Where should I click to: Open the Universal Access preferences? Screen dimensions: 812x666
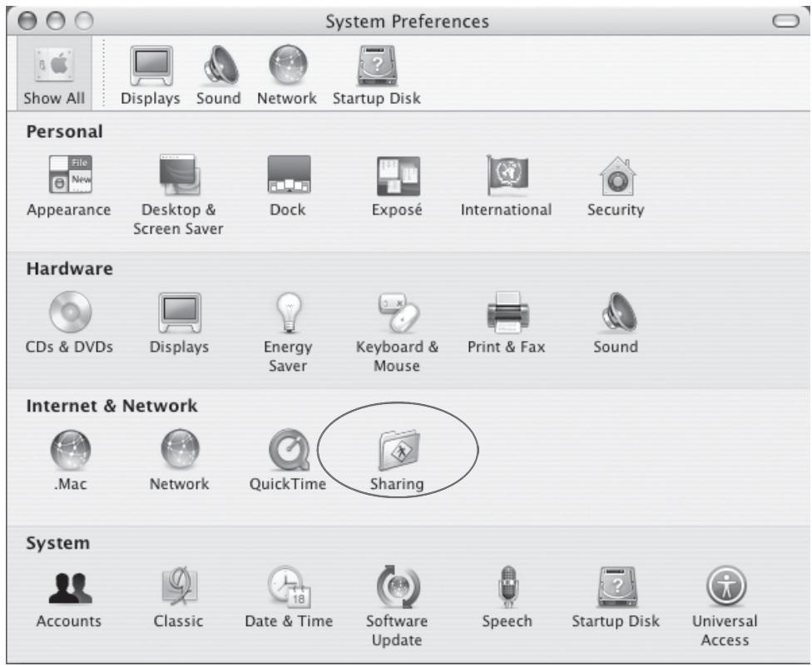coord(725,606)
